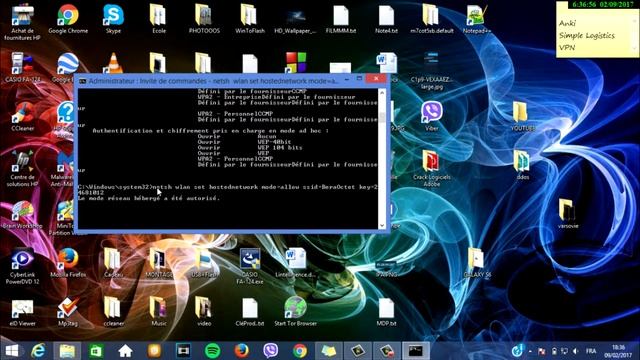640x360 pixels.
Task: Click the command prompt title bar icon
Action: coord(82,81)
